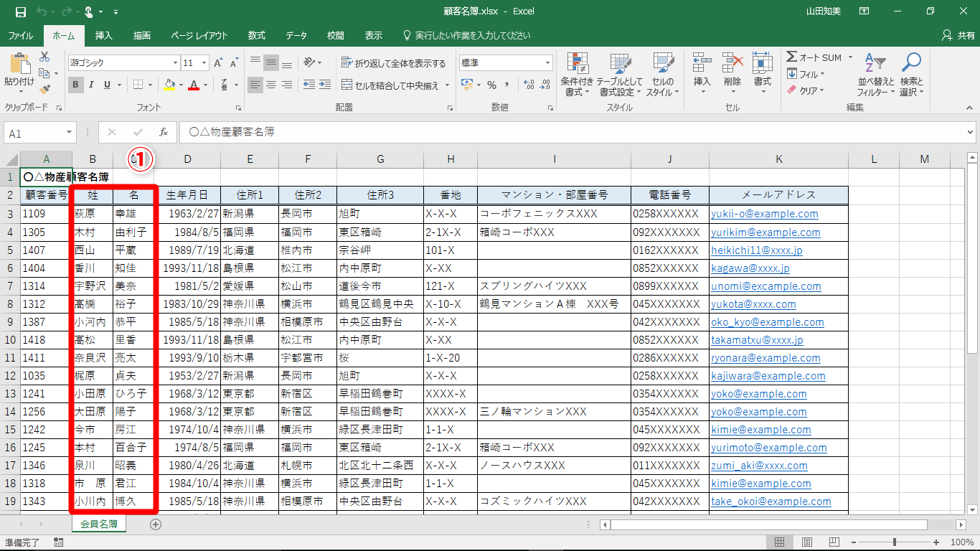Open the File (ファイル) tab

tap(20, 35)
